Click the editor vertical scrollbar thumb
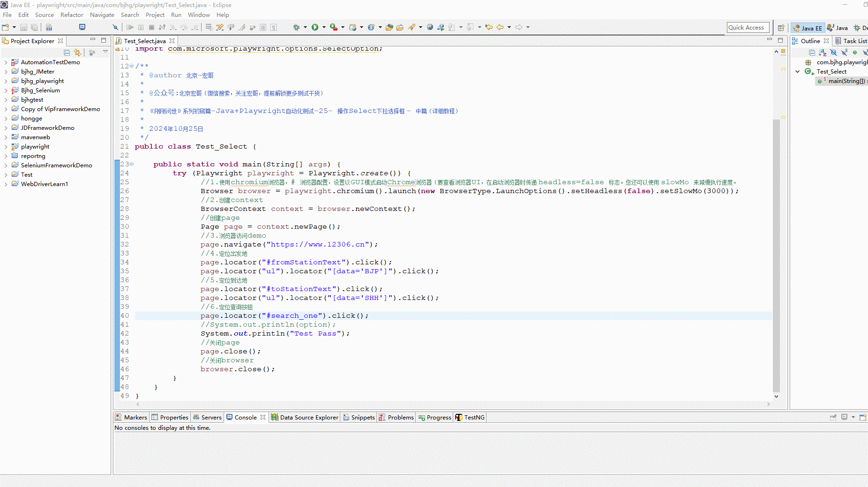Viewport: 868px width, 487px height. coord(776,255)
